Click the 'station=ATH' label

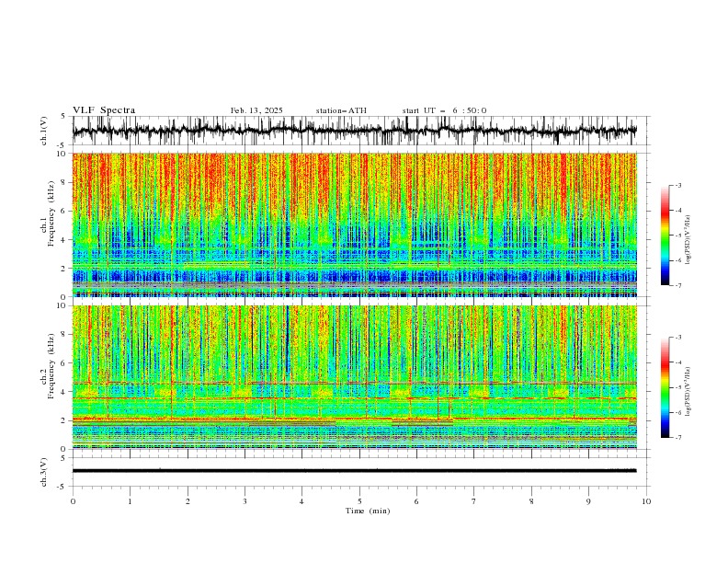click(x=341, y=110)
